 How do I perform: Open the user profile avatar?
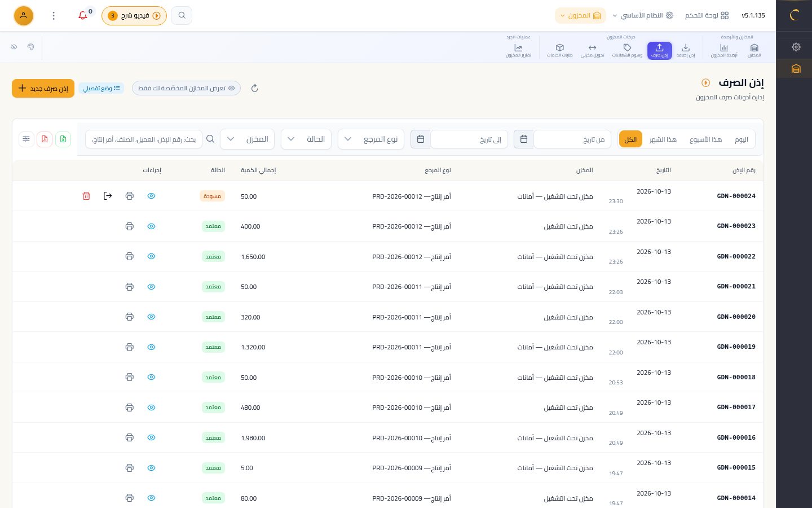23,15
